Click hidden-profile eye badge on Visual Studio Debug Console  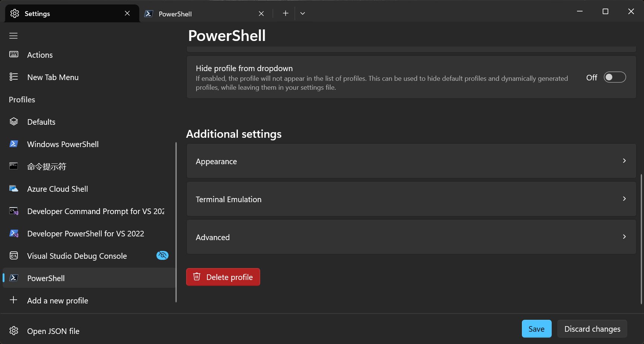pyautogui.click(x=162, y=255)
